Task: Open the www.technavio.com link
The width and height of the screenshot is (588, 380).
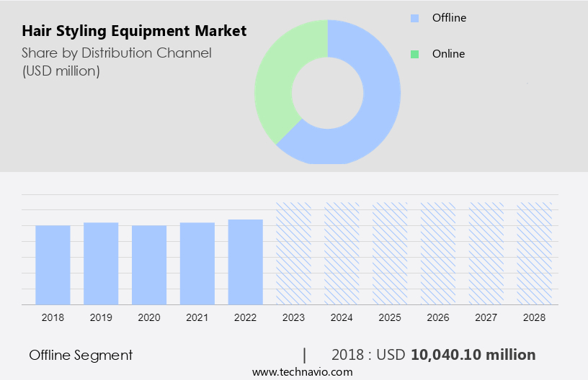Action: 302,372
